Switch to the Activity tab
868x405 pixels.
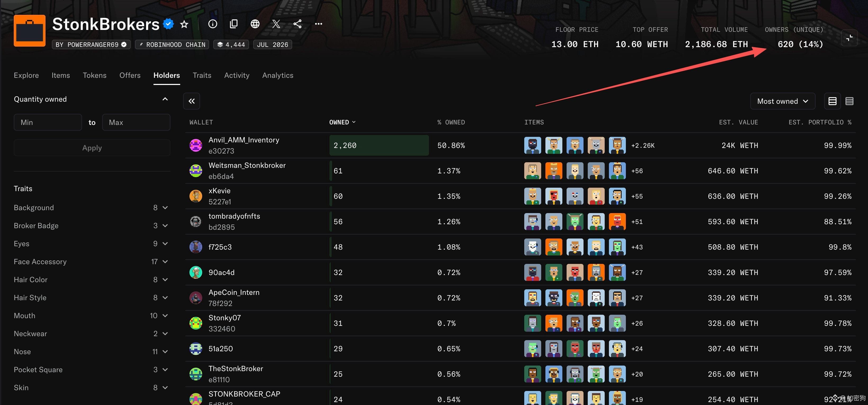tap(237, 75)
